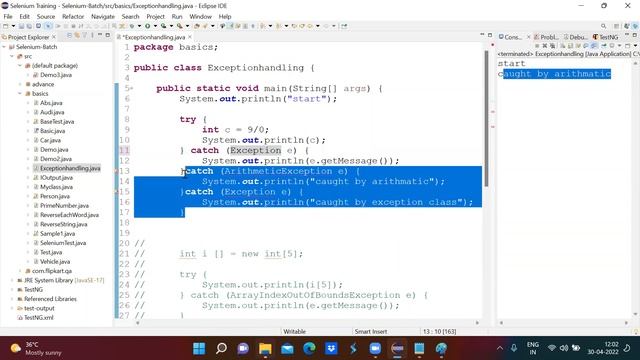
Task: Toggle Link with Editor in Project Explorer
Action: coord(77,36)
